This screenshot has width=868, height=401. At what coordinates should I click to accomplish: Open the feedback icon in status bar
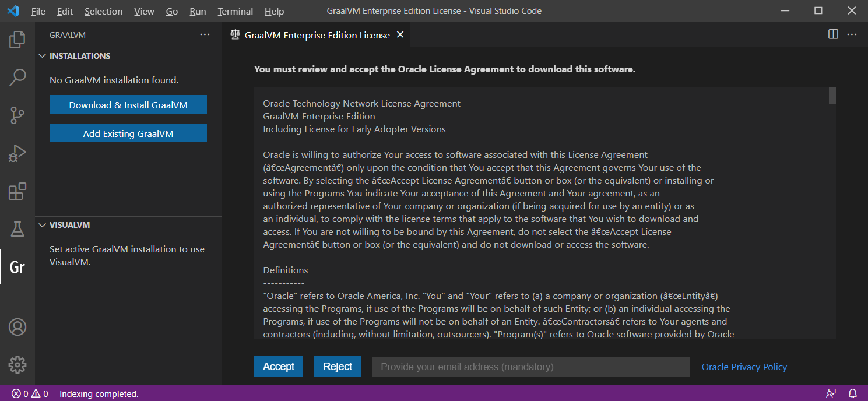click(831, 394)
